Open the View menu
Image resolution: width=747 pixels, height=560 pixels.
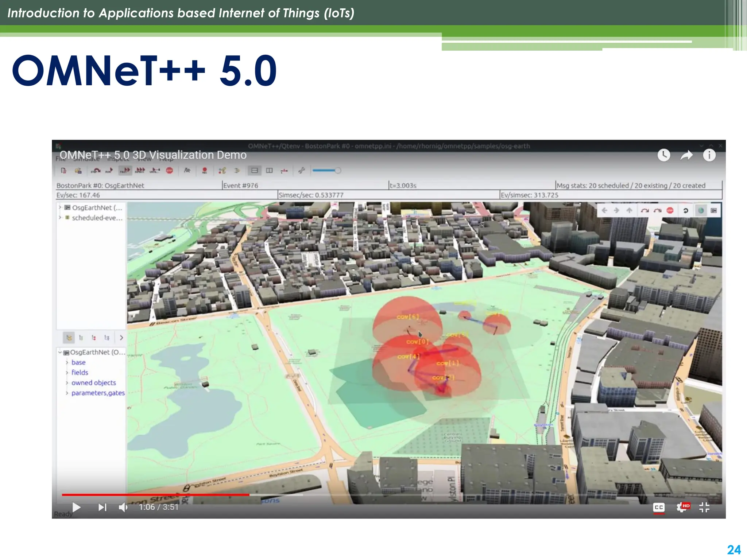[x=144, y=159]
